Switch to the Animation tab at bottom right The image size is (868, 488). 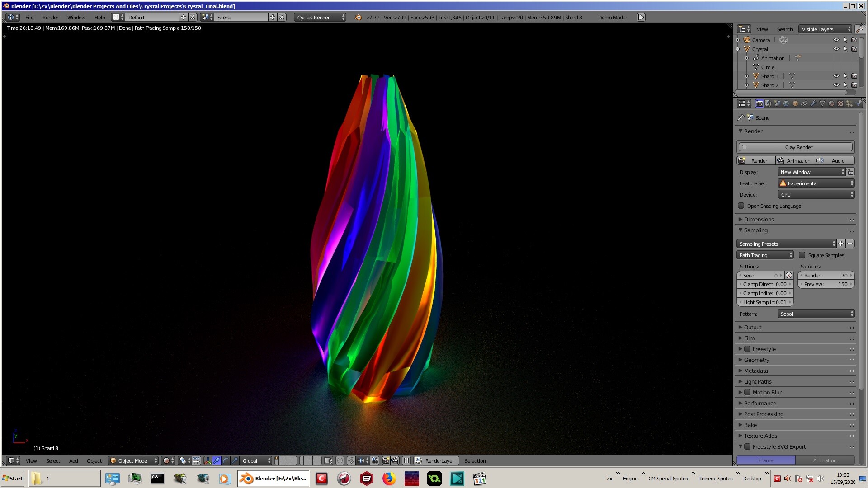click(825, 460)
